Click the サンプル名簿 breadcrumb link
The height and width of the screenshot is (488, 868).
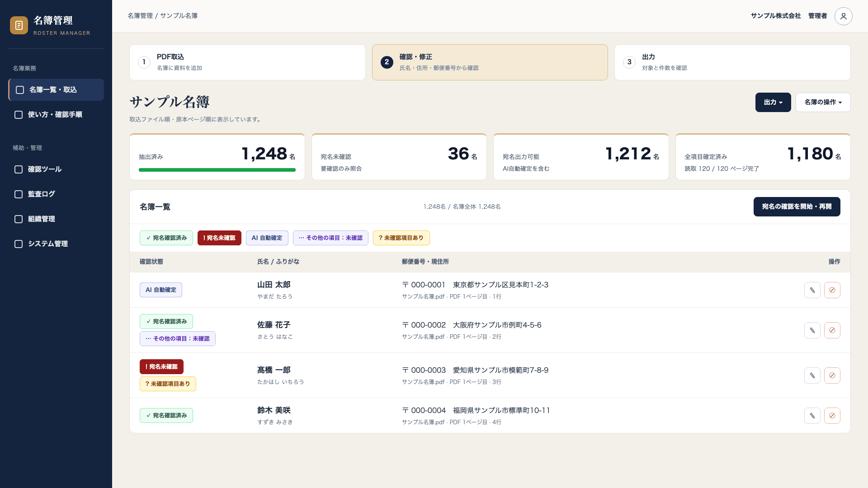179,16
